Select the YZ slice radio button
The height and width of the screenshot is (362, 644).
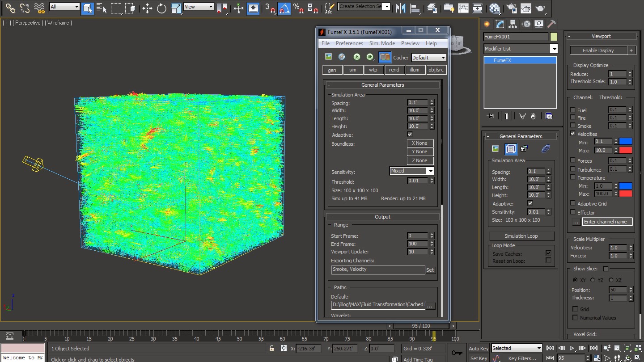point(593,280)
